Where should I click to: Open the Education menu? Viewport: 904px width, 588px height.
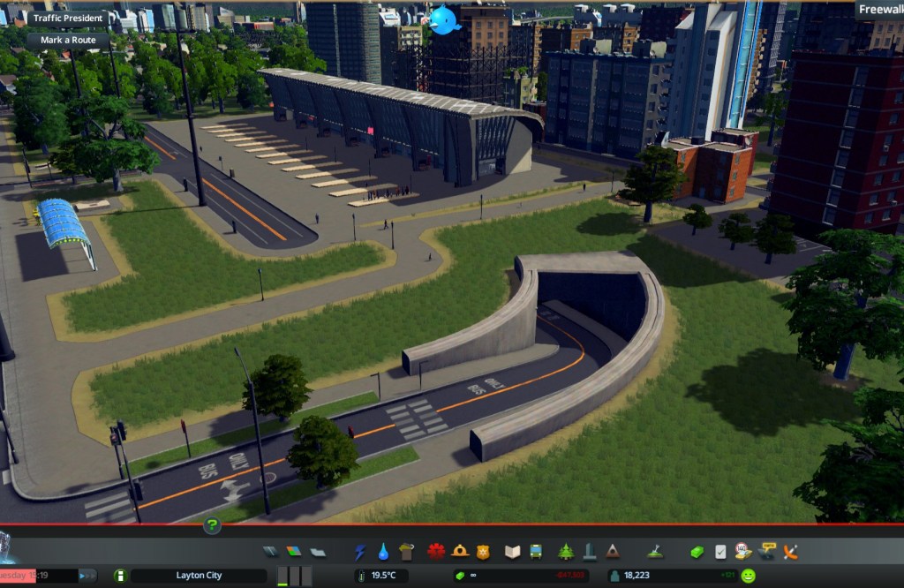(513, 552)
